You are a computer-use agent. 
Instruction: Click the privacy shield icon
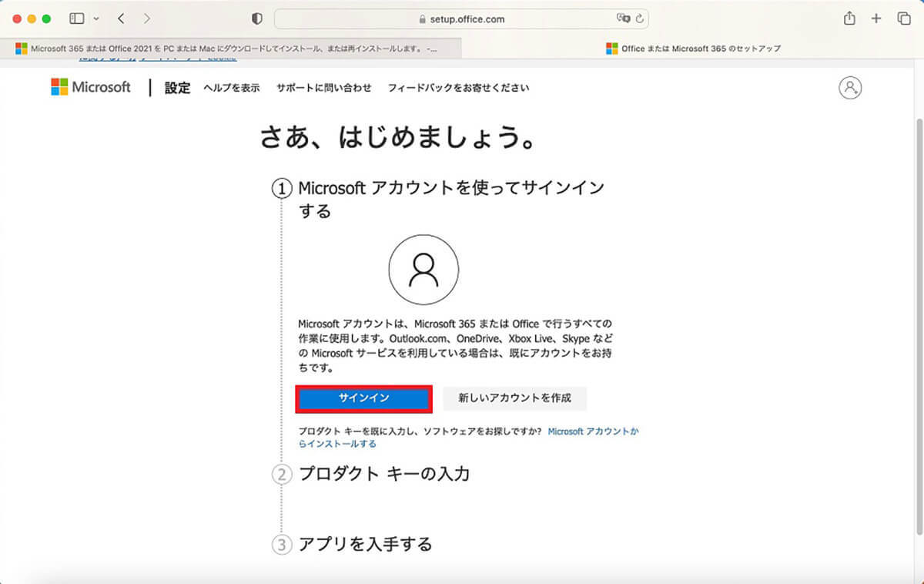[x=257, y=18]
